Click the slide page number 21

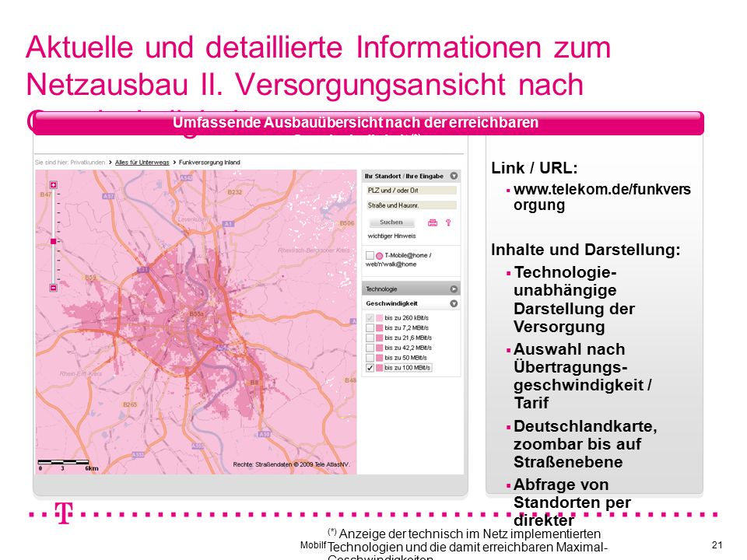[717, 545]
